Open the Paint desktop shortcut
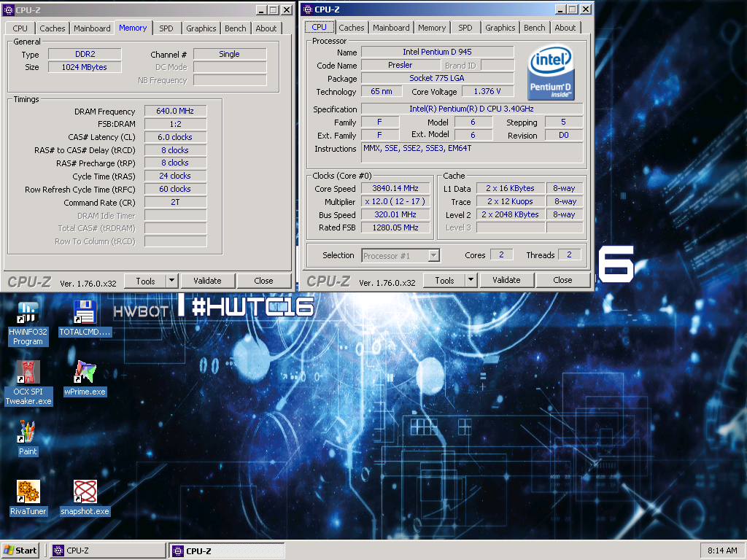The image size is (747, 560). 28,438
